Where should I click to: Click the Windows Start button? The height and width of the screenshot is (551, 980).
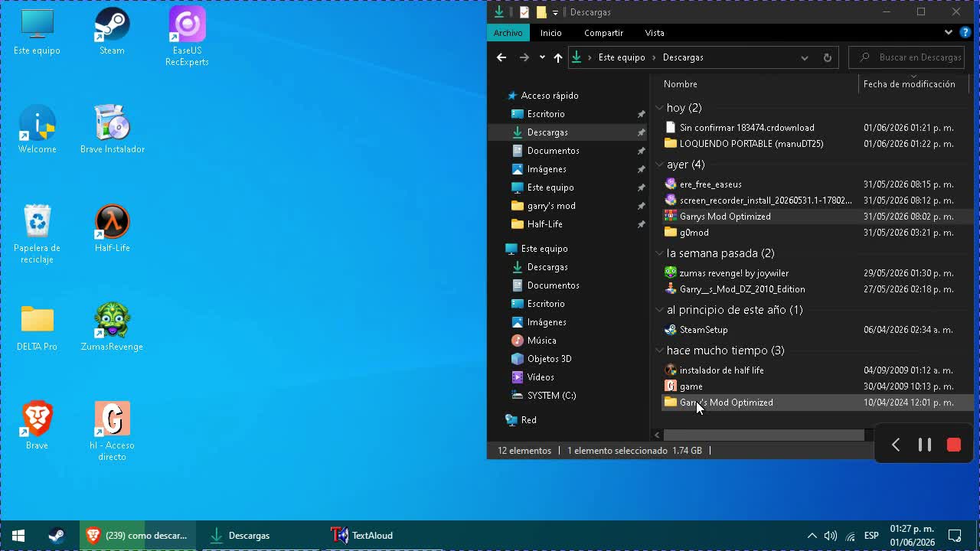coord(18,536)
